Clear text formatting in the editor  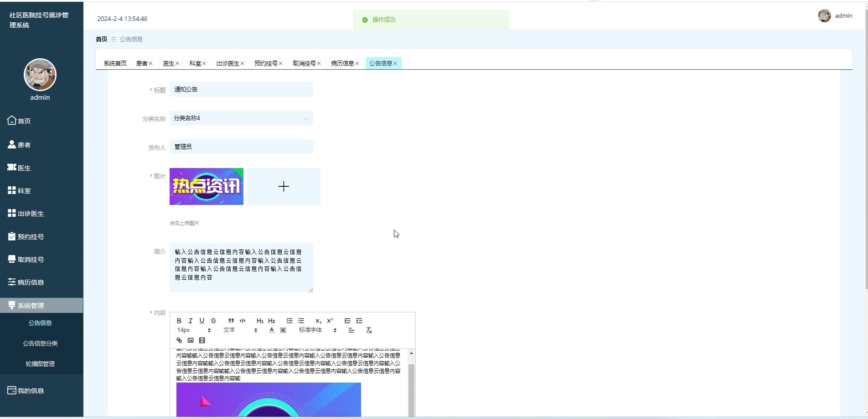pyautogui.click(x=369, y=330)
